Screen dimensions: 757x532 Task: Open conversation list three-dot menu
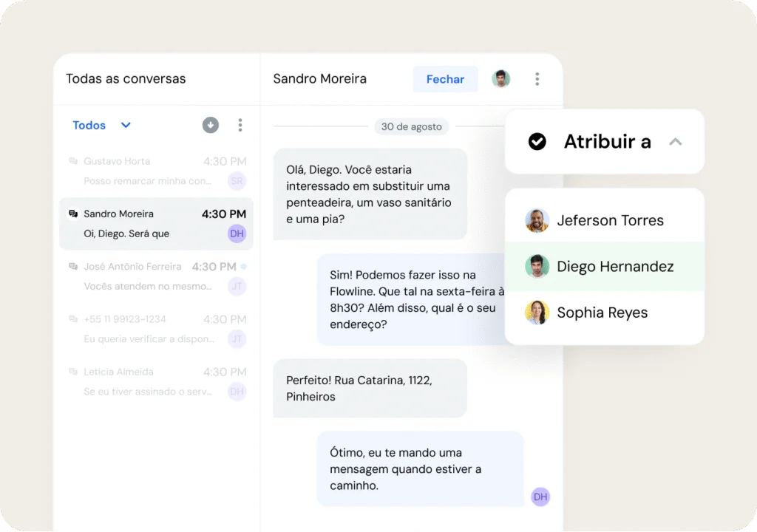pyautogui.click(x=240, y=125)
